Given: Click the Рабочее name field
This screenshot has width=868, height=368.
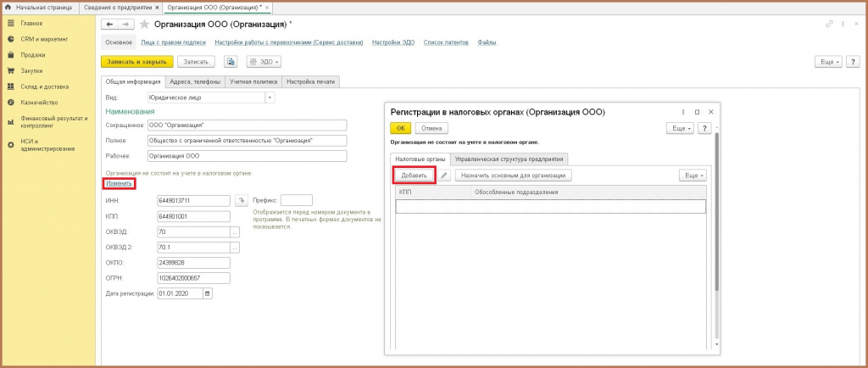Looking at the screenshot, I should [247, 156].
